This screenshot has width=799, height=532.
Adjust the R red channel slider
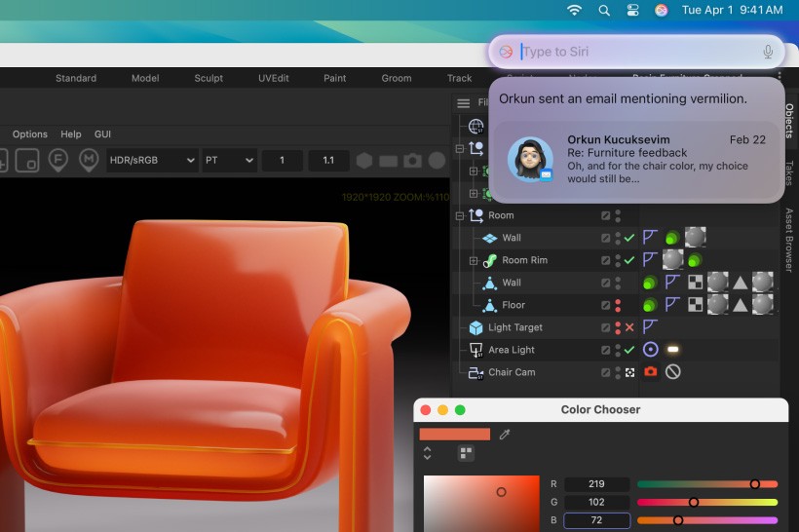point(754,484)
